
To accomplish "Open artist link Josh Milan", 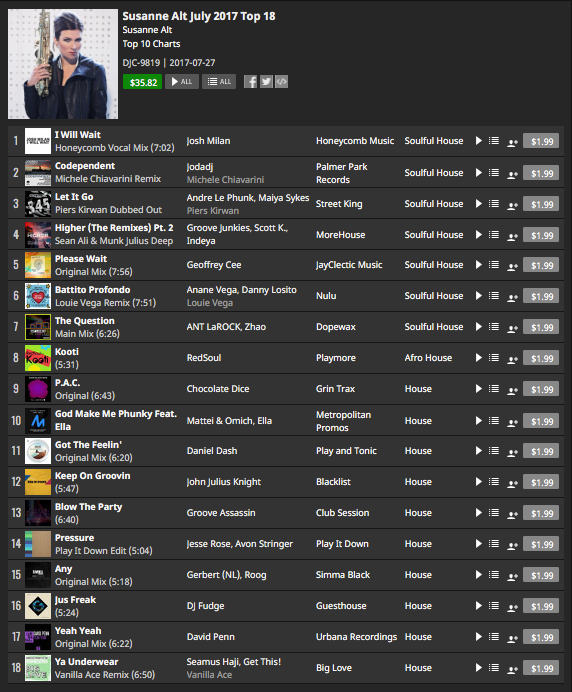I will [x=208, y=141].
